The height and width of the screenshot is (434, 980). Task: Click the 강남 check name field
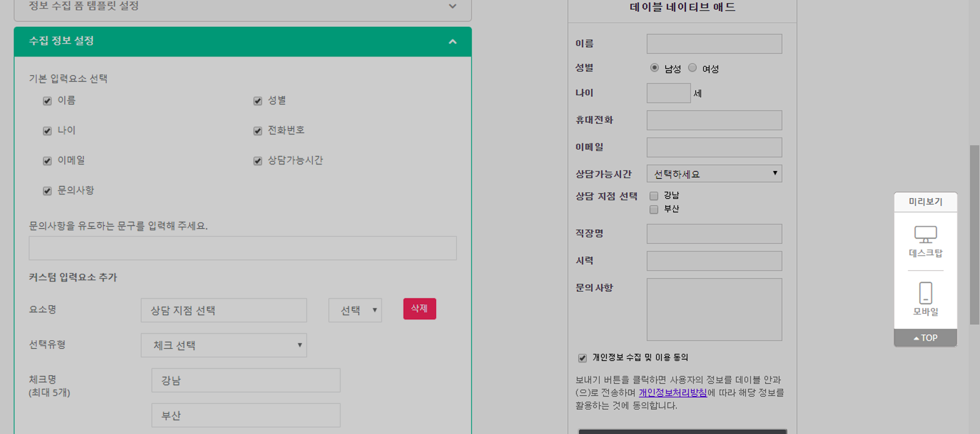(x=246, y=380)
